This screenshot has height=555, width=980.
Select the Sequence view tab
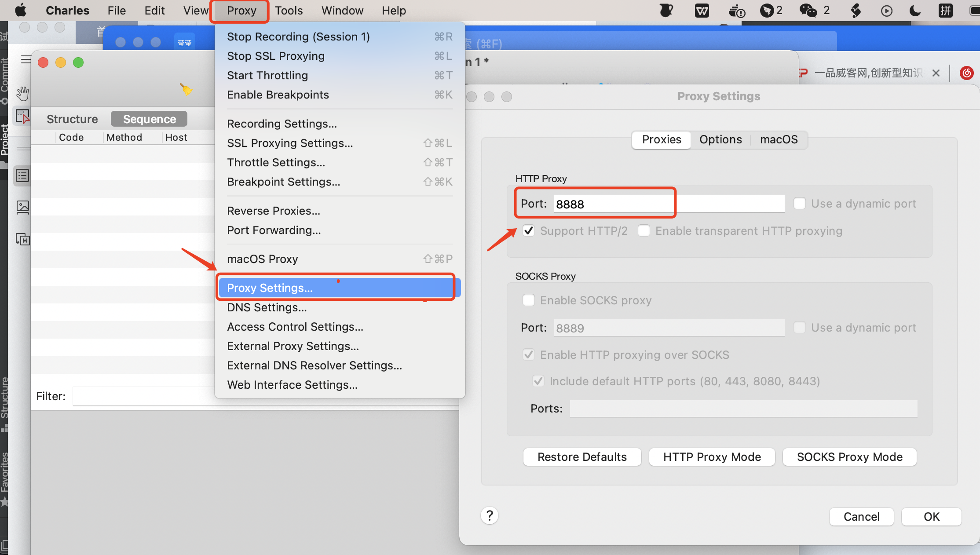(x=149, y=119)
